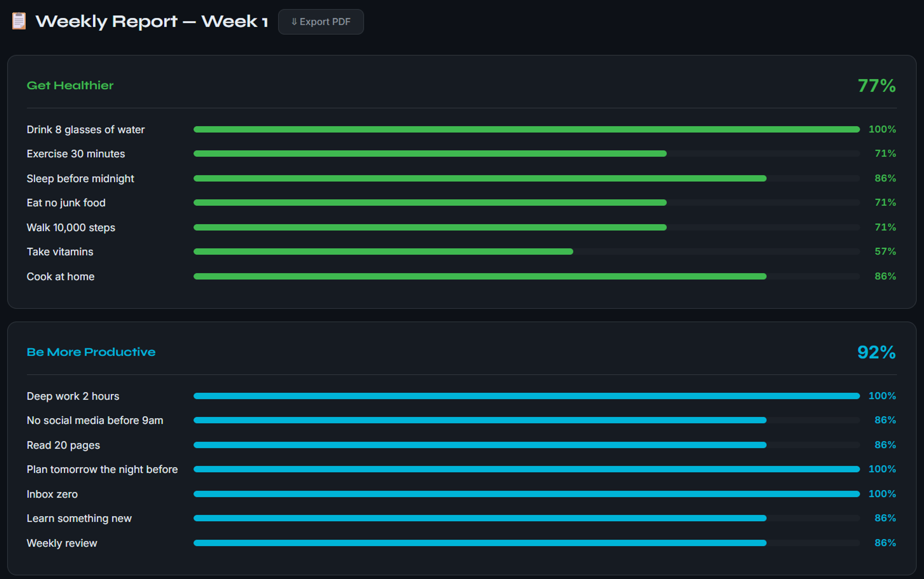This screenshot has height=579, width=924.
Task: Click the 57% value for Take vitamins
Action: click(885, 252)
